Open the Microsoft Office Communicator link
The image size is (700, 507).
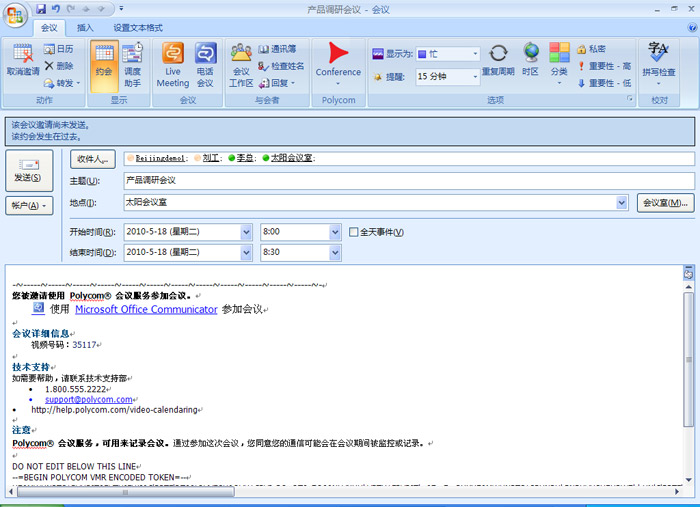(x=146, y=310)
